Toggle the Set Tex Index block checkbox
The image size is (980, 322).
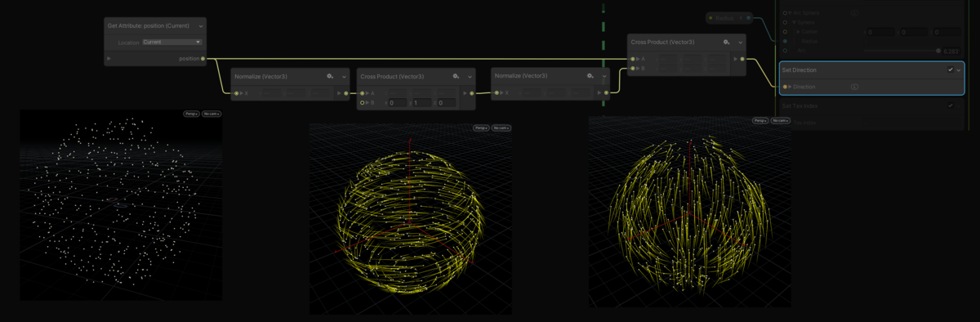point(951,105)
